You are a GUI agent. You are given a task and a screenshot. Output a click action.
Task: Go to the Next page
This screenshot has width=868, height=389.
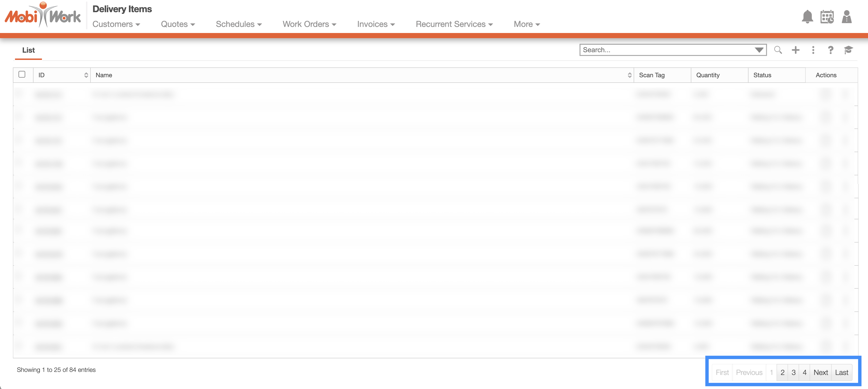point(821,373)
